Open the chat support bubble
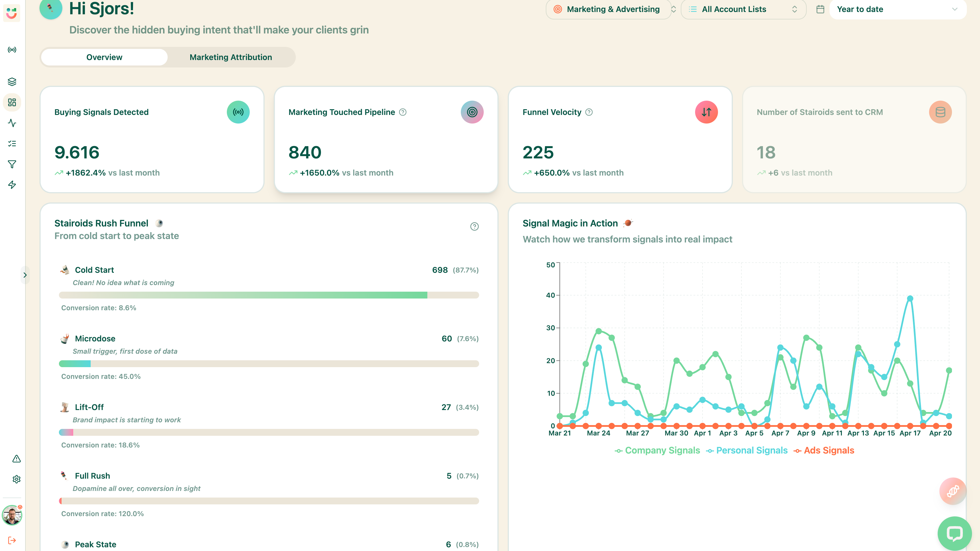 pyautogui.click(x=955, y=534)
